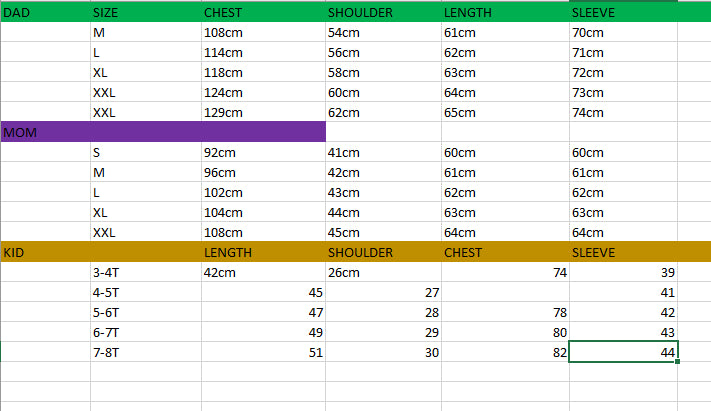Click the 74cm sleeve cell
Viewport: 711px width, 411px height.
click(623, 112)
